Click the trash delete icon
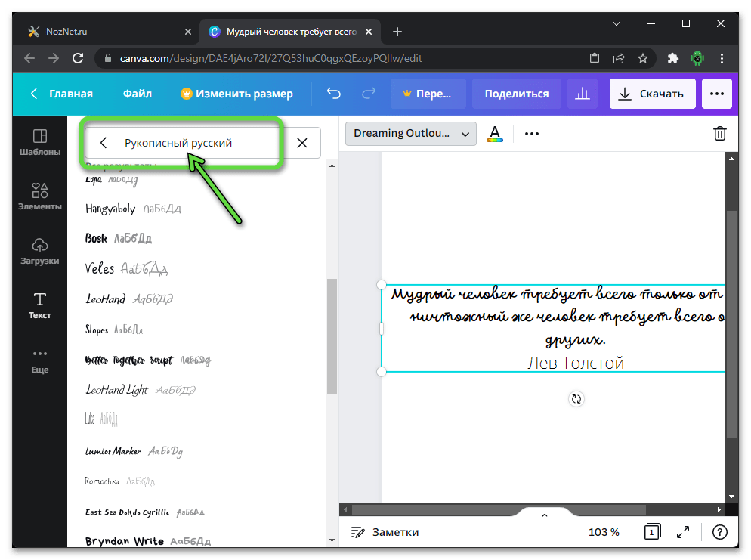This screenshot has height=560, width=751. coord(720,134)
